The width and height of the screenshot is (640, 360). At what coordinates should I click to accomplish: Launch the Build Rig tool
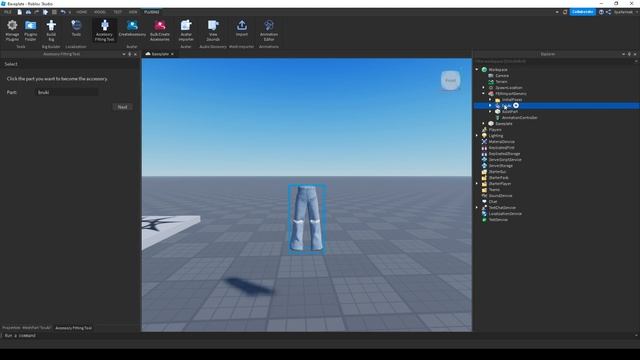(x=51, y=31)
